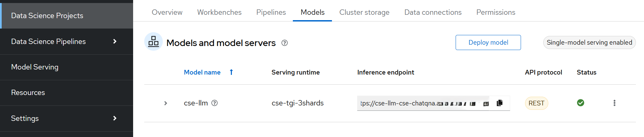Expand Data Science Pipelines sidebar section
The image size is (644, 137).
[x=115, y=41]
